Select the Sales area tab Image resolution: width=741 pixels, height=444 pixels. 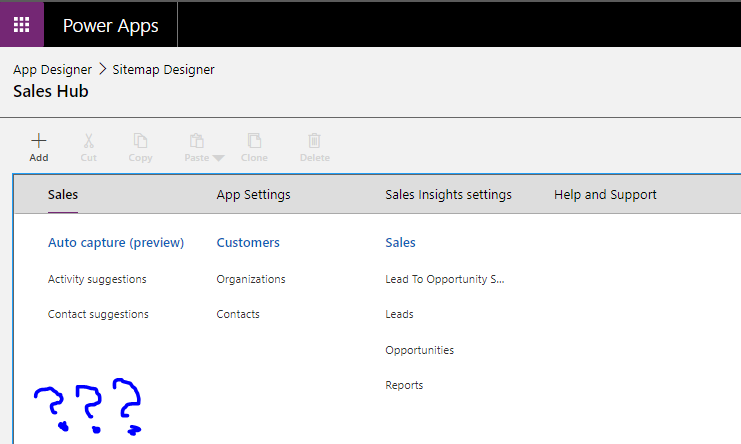tap(63, 195)
